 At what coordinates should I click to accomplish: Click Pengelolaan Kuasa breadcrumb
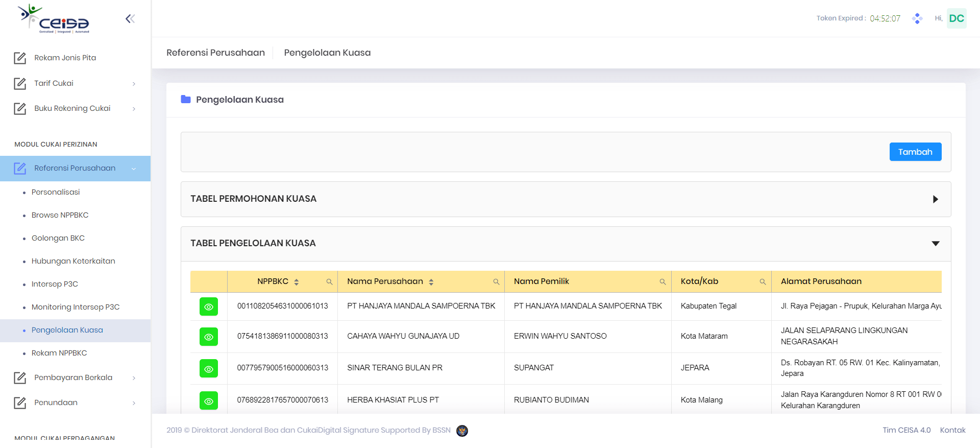pos(327,53)
